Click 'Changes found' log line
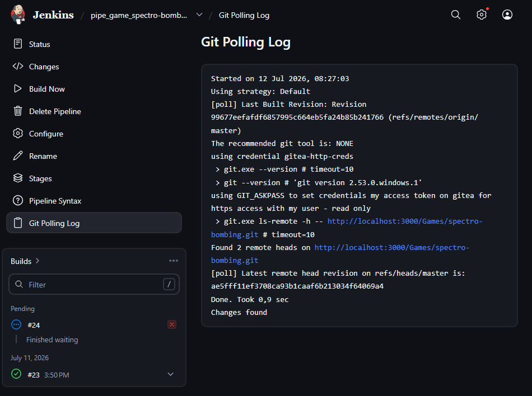 239,312
